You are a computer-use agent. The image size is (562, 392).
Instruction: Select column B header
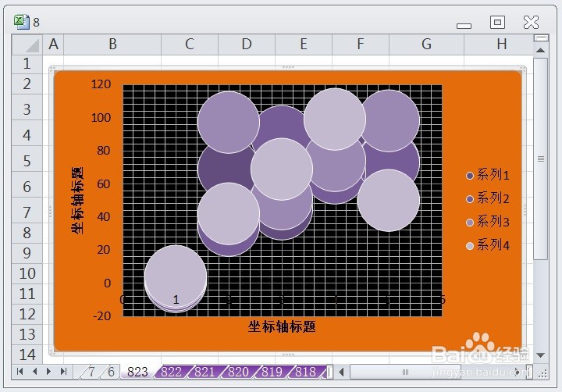click(x=112, y=45)
